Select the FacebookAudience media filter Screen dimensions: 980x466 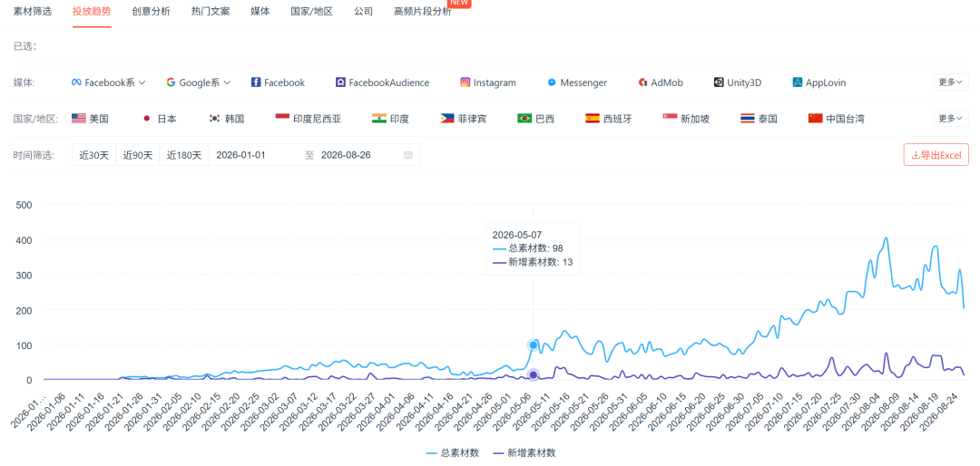click(x=383, y=83)
